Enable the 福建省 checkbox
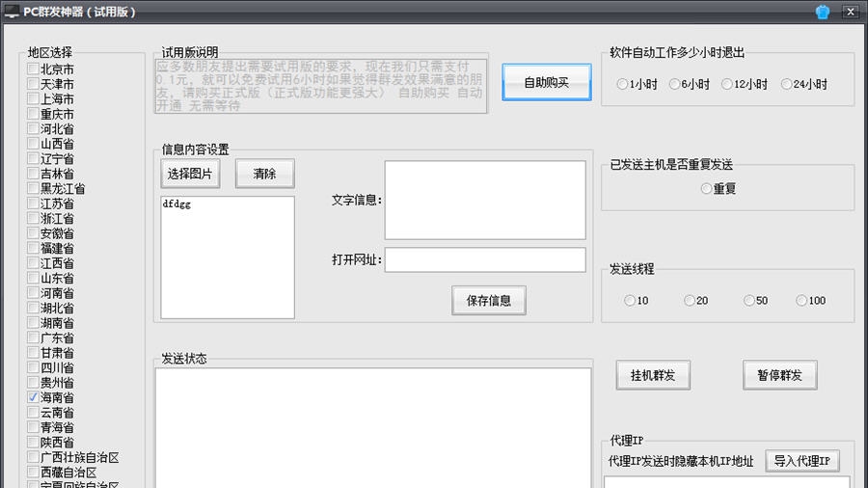The image size is (868, 488). pos(33,249)
